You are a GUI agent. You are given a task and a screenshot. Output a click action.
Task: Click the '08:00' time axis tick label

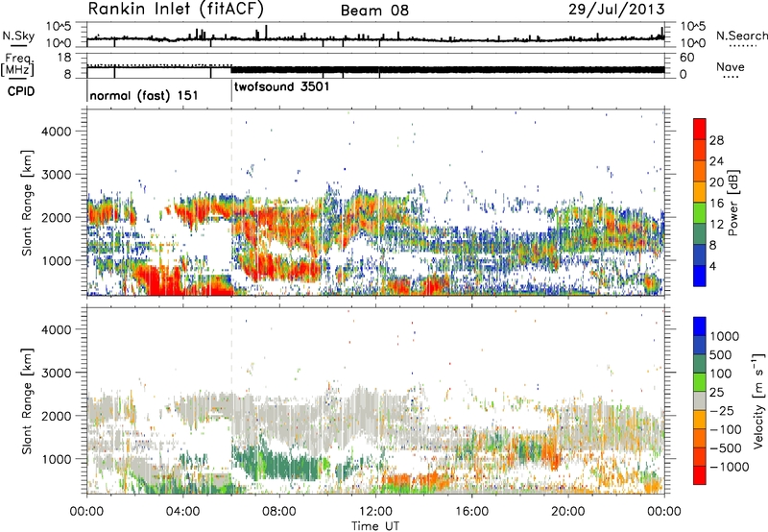(279, 512)
